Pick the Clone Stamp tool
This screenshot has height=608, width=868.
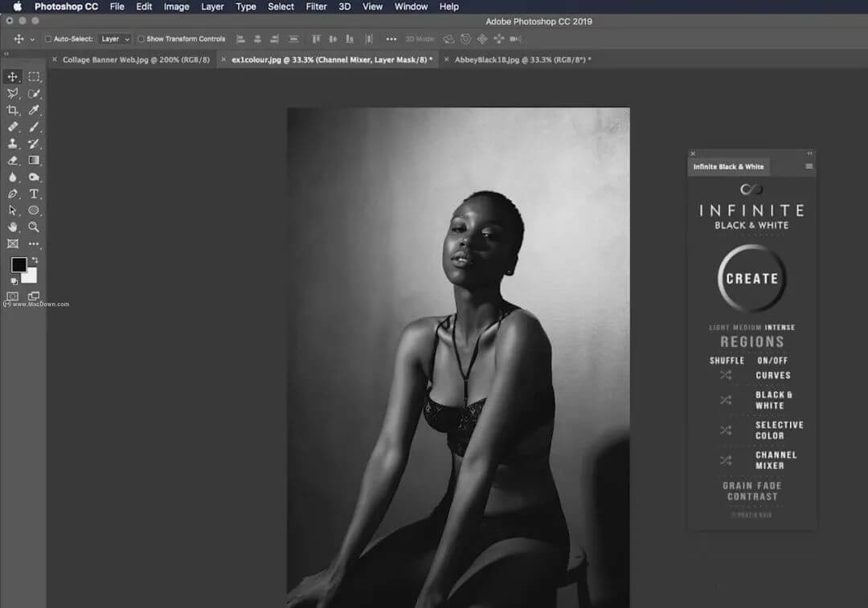[13, 144]
